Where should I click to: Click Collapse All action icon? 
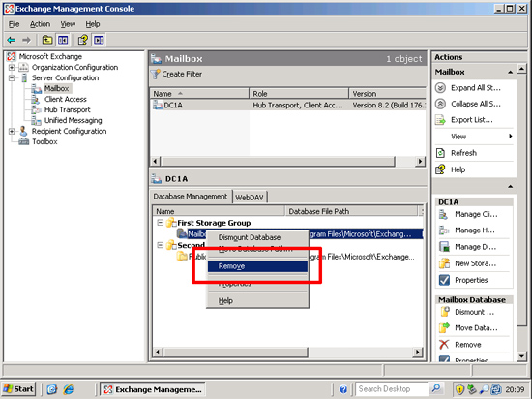point(440,104)
